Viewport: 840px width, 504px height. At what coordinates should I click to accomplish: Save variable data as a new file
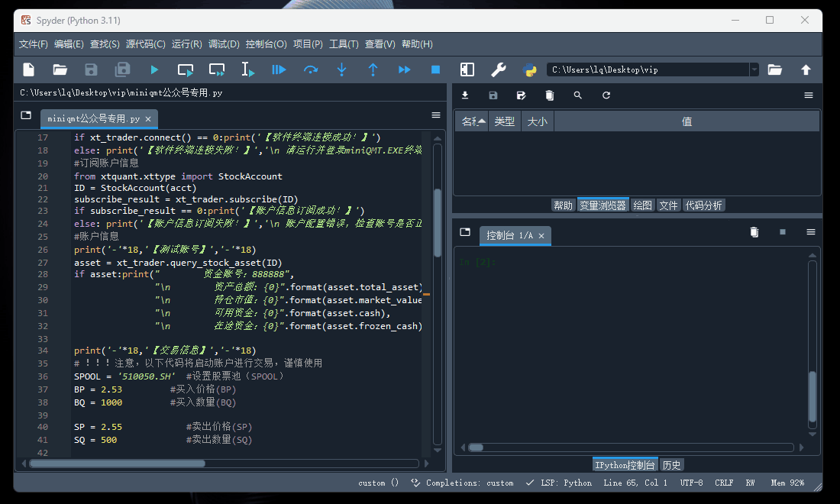pos(522,95)
